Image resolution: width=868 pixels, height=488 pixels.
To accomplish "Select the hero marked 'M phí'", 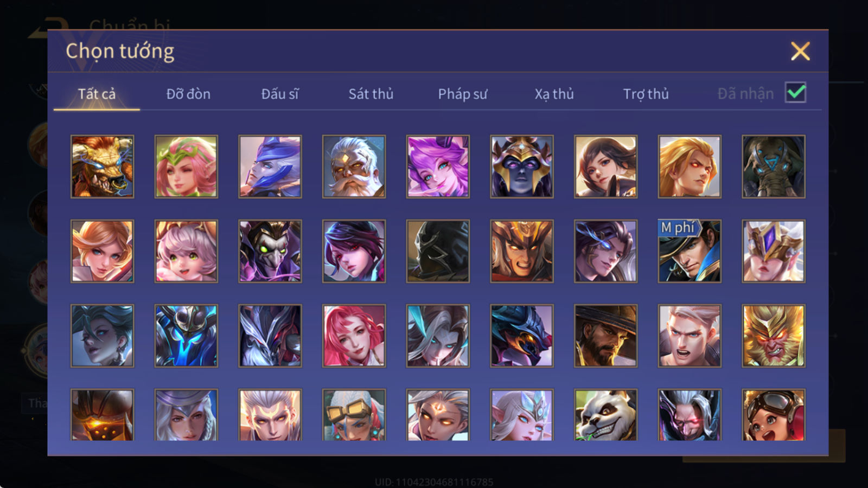I will [x=689, y=251].
